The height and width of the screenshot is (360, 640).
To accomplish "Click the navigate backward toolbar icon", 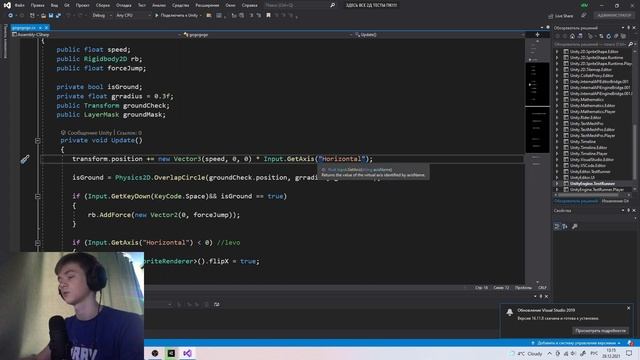I will point(11,16).
